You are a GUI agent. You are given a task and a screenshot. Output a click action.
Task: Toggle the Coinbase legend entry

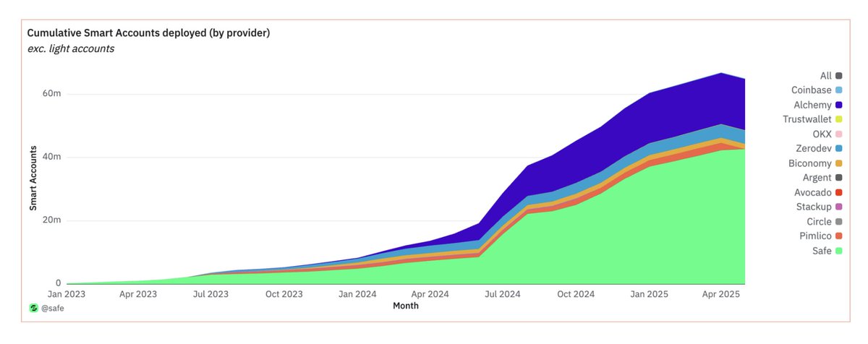coord(817,90)
